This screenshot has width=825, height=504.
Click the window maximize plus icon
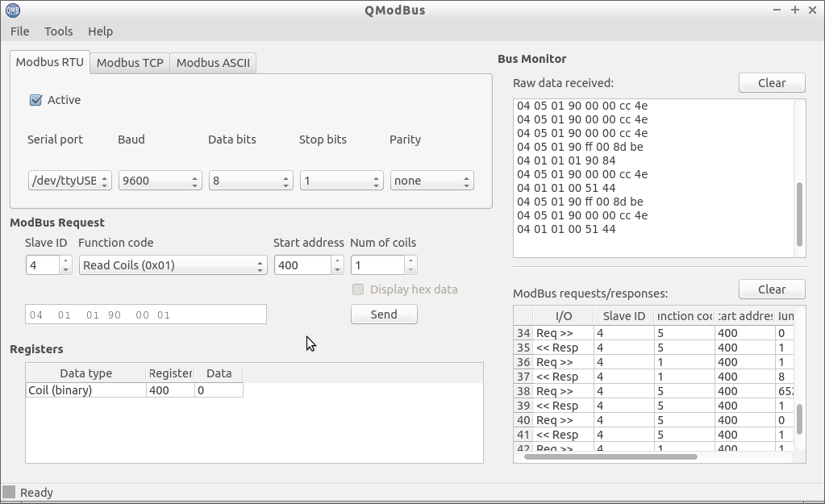[795, 10]
